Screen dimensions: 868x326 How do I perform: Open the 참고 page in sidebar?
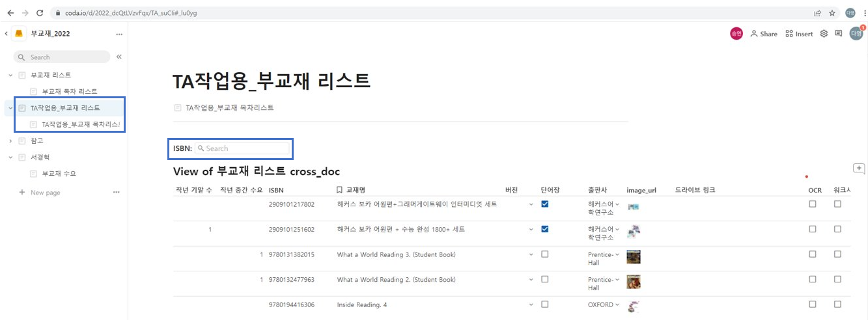(37, 141)
